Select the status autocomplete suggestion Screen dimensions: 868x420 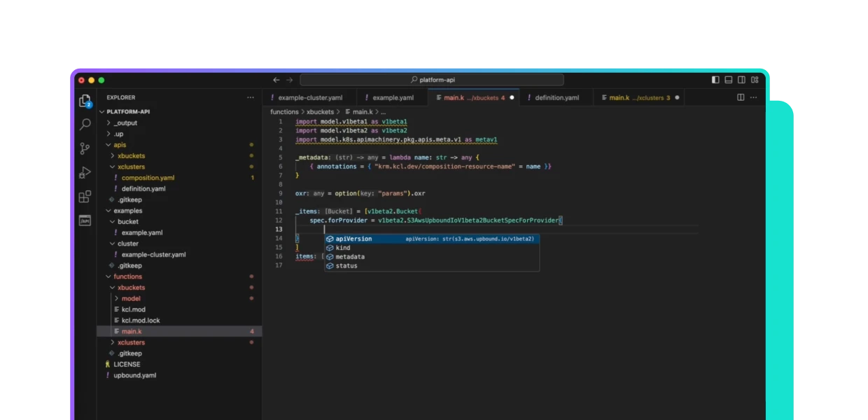click(432, 266)
